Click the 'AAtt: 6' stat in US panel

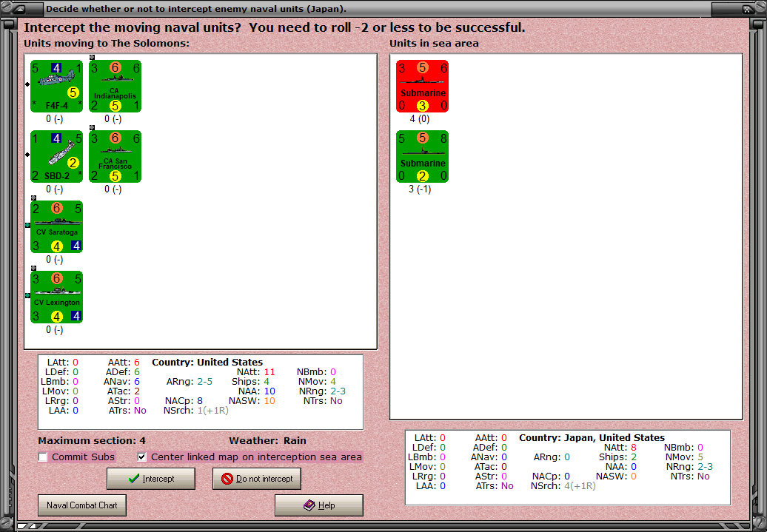click(x=124, y=363)
